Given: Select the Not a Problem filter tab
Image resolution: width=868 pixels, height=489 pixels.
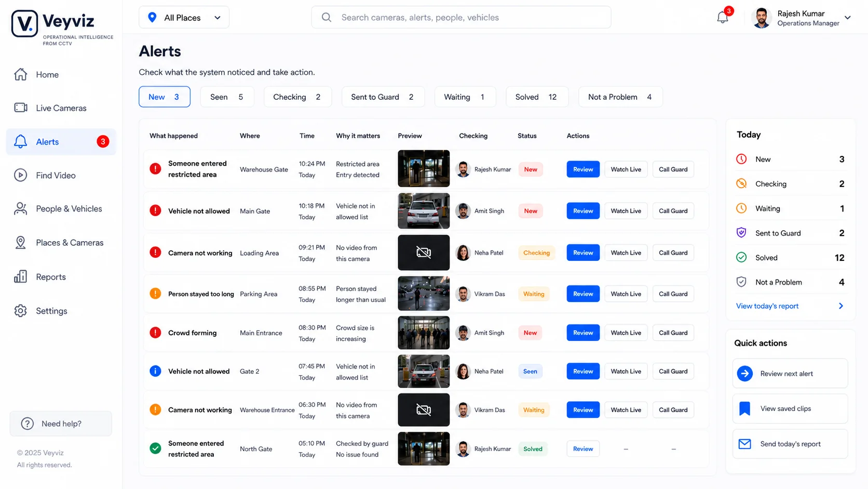Looking at the screenshot, I should [620, 97].
